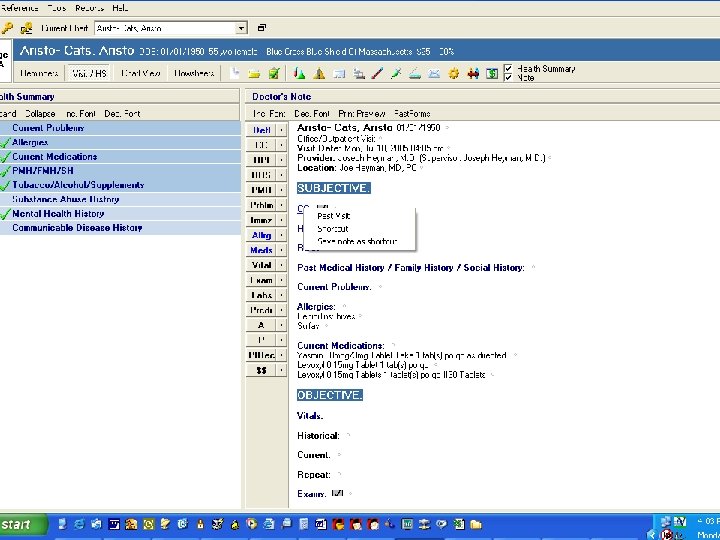Click the yellow warning triangle toolbar icon
Image resolution: width=720 pixels, height=540 pixels.
click(319, 73)
